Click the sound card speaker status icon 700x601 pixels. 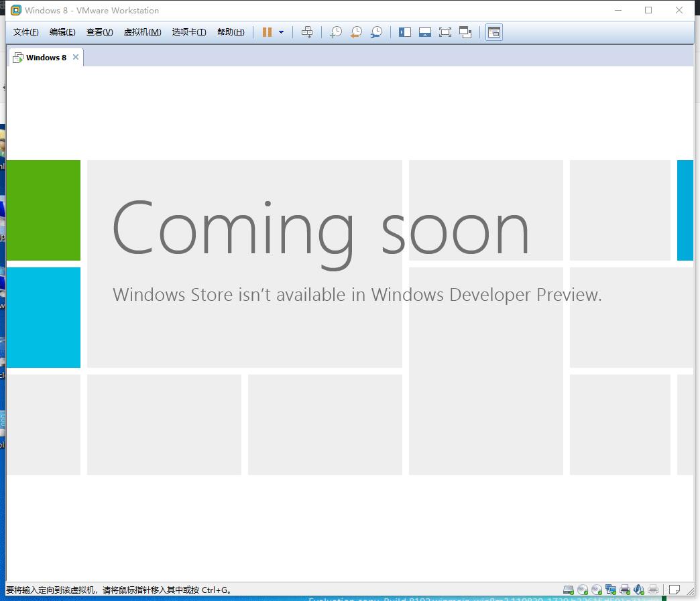pyautogui.click(x=639, y=590)
